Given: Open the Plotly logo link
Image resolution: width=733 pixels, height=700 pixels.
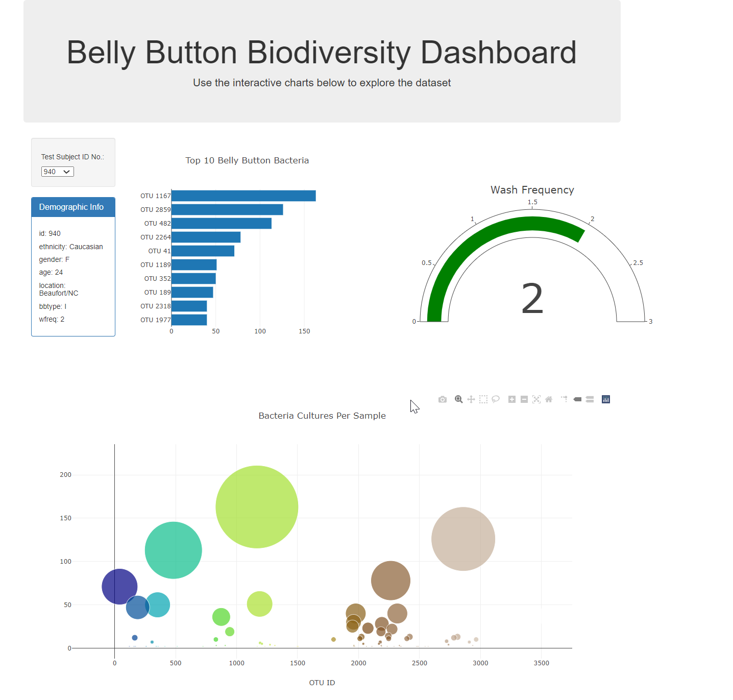Looking at the screenshot, I should (x=606, y=399).
